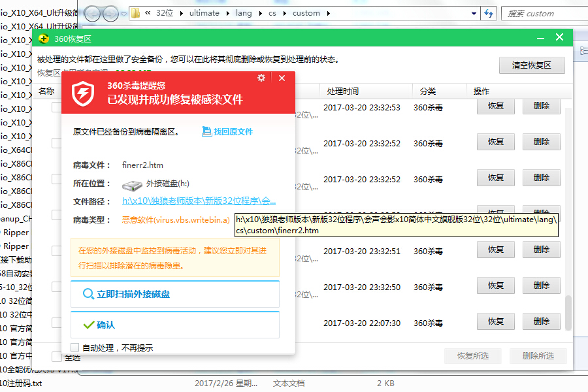This screenshot has height=392, width=588.
Task: Click the 处理时间 column header
Action: 342,91
